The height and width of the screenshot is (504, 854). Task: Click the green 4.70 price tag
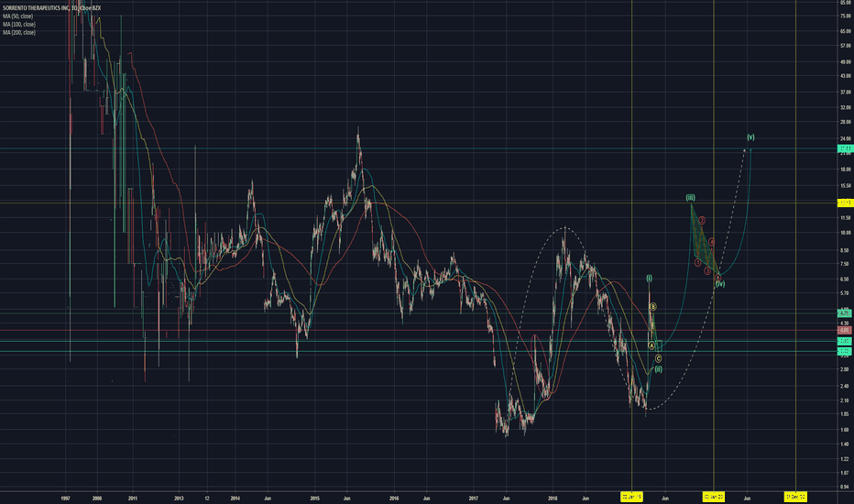point(845,313)
